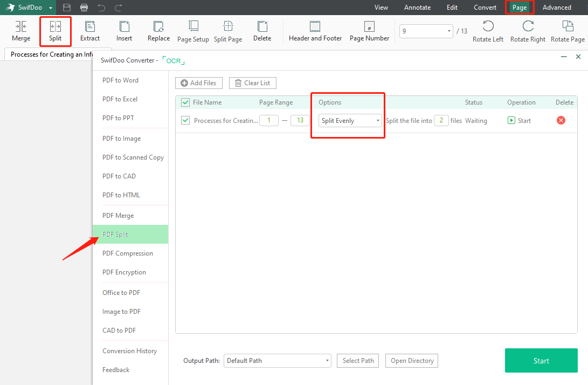Open the Extract pages tool

point(90,31)
